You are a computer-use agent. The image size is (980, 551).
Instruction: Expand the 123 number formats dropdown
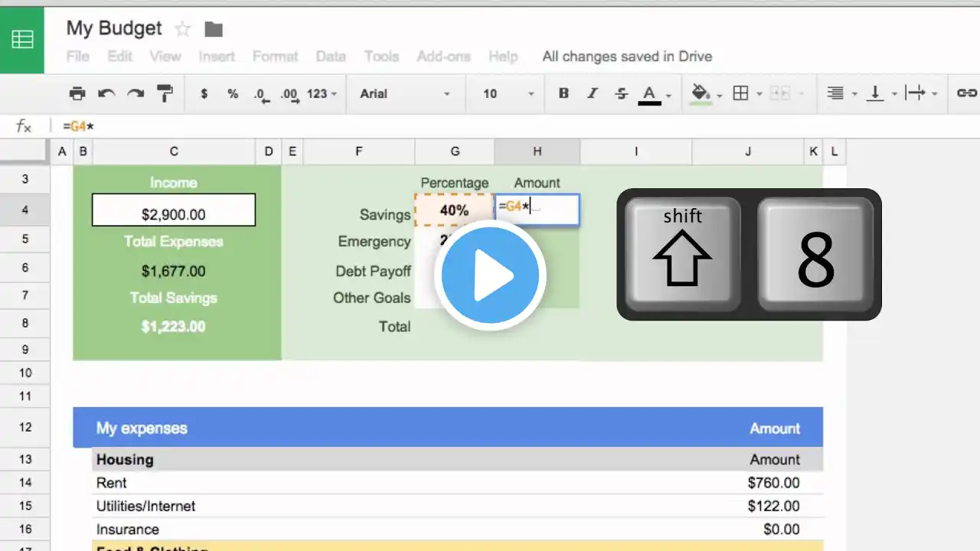pyautogui.click(x=322, y=93)
